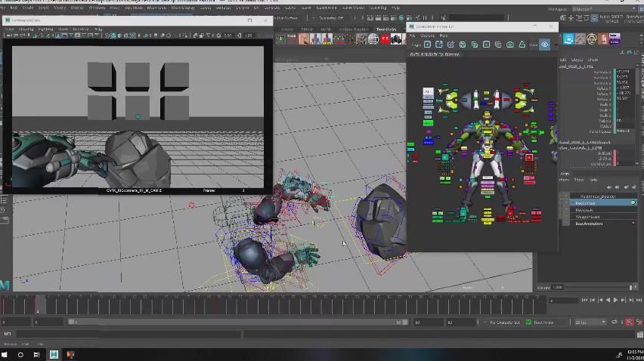Open the Motion Graphics shelf tab
Screen dimensions: 644x361
point(354,29)
